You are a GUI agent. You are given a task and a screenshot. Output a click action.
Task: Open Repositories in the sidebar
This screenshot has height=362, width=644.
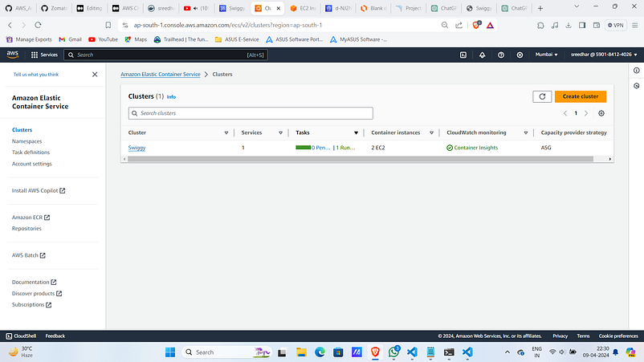click(x=26, y=229)
